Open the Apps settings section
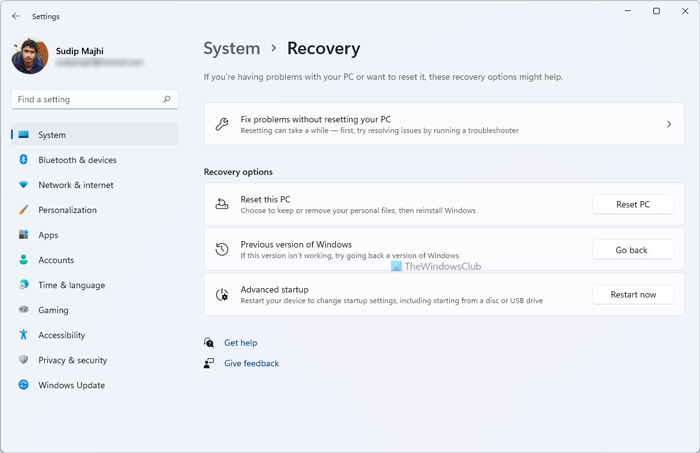The width and height of the screenshot is (700, 453). 48,235
